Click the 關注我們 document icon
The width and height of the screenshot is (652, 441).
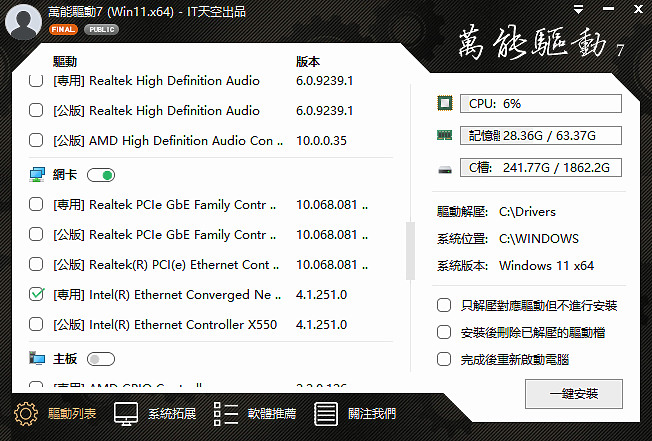point(326,414)
